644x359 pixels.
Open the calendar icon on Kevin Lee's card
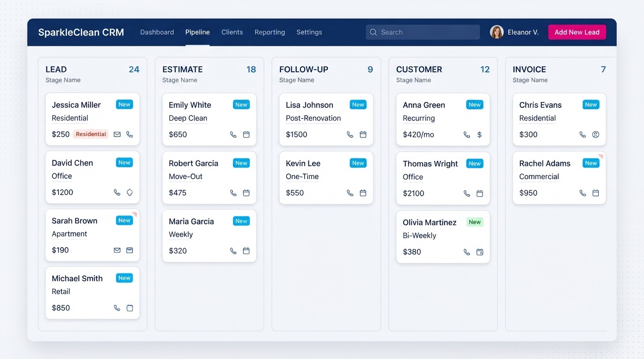pos(363,193)
